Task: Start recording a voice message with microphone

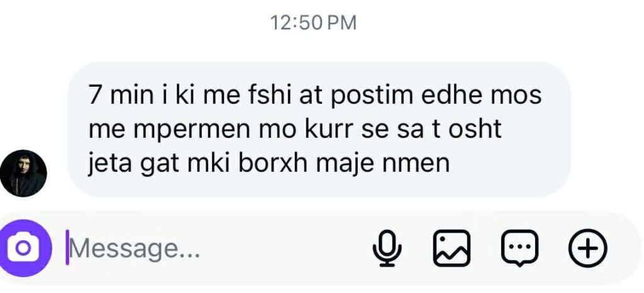Action: [387, 248]
